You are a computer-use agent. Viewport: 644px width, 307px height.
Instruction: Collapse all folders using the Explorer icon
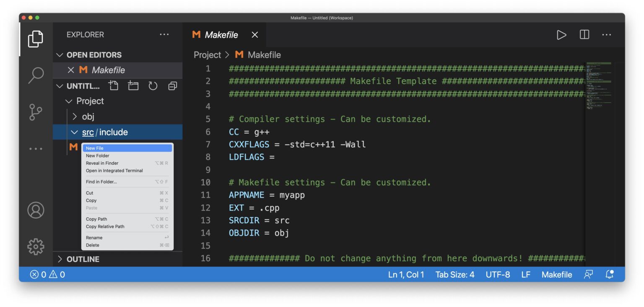[172, 86]
